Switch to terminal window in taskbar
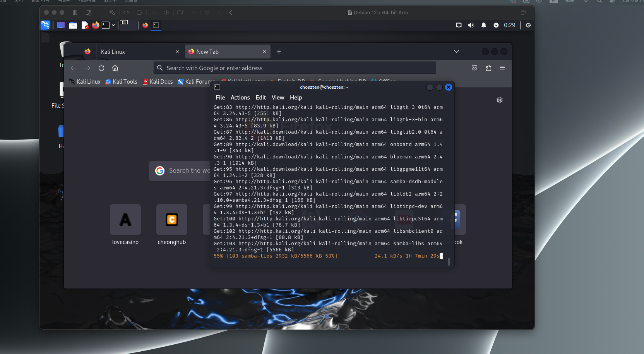The height and width of the screenshot is (354, 644). point(156,25)
